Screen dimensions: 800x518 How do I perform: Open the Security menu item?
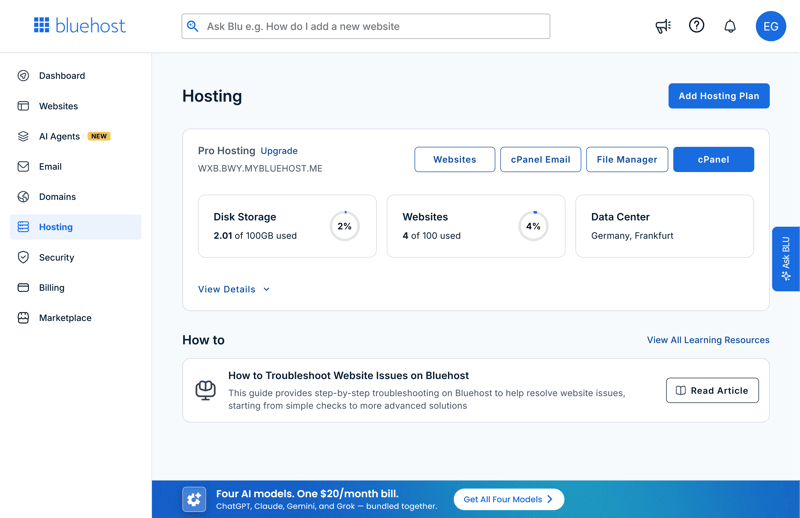click(76, 257)
